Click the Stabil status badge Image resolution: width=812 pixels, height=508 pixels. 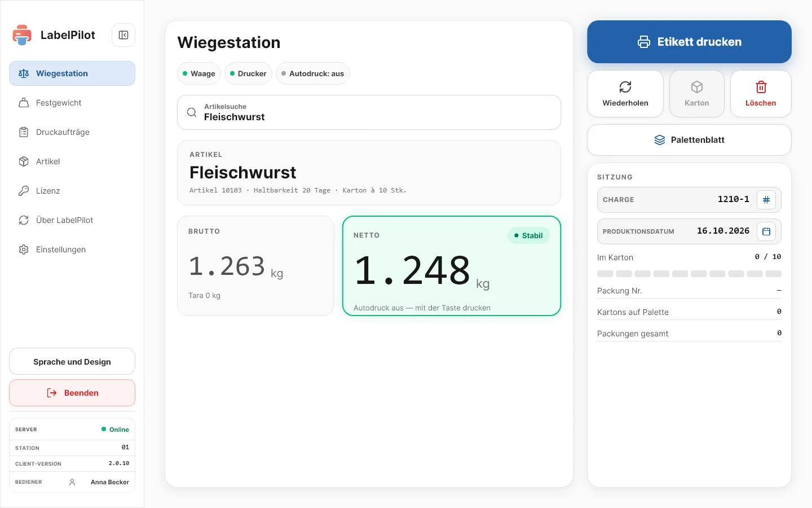coord(528,235)
